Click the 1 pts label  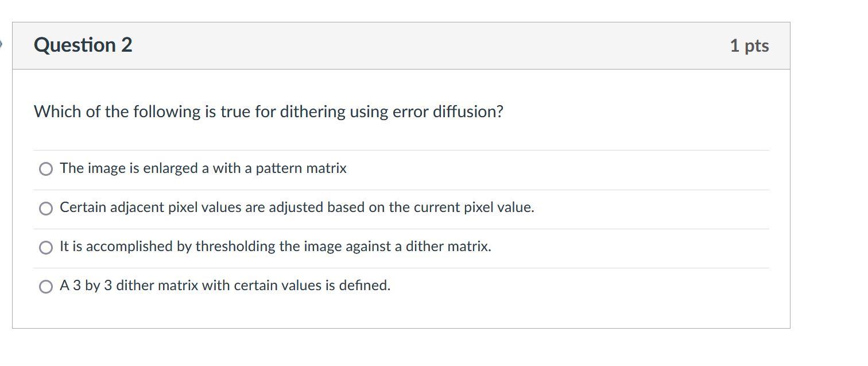point(749,45)
